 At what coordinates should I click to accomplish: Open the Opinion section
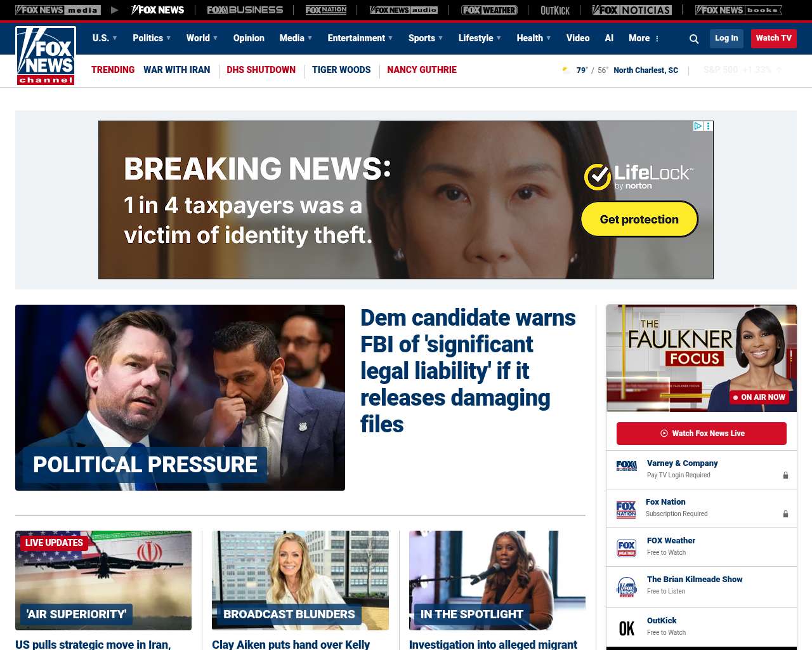tap(249, 38)
